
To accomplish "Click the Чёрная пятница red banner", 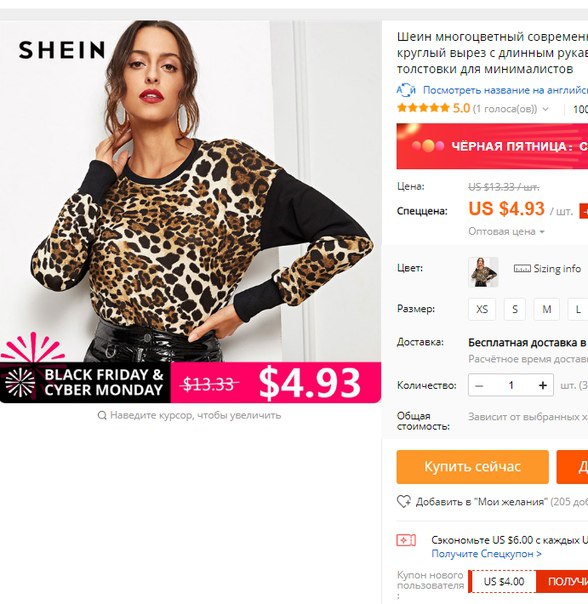I will pyautogui.click(x=492, y=146).
